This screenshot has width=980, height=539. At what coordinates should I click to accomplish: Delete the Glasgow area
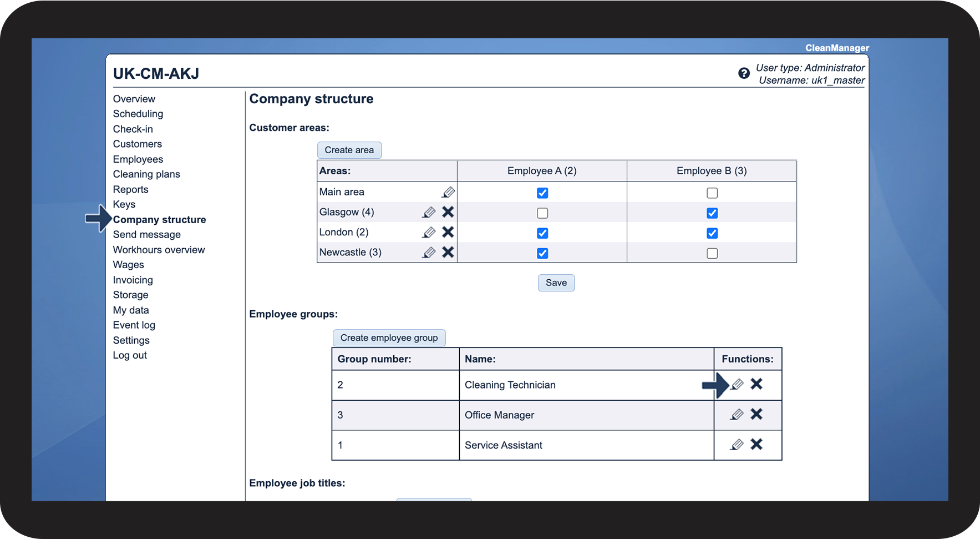448,212
